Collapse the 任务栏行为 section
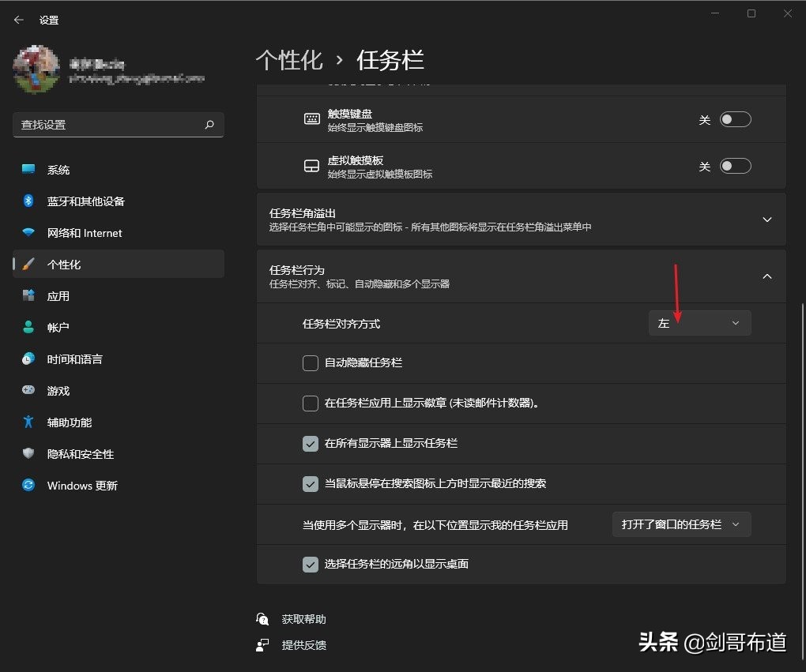 [x=766, y=276]
